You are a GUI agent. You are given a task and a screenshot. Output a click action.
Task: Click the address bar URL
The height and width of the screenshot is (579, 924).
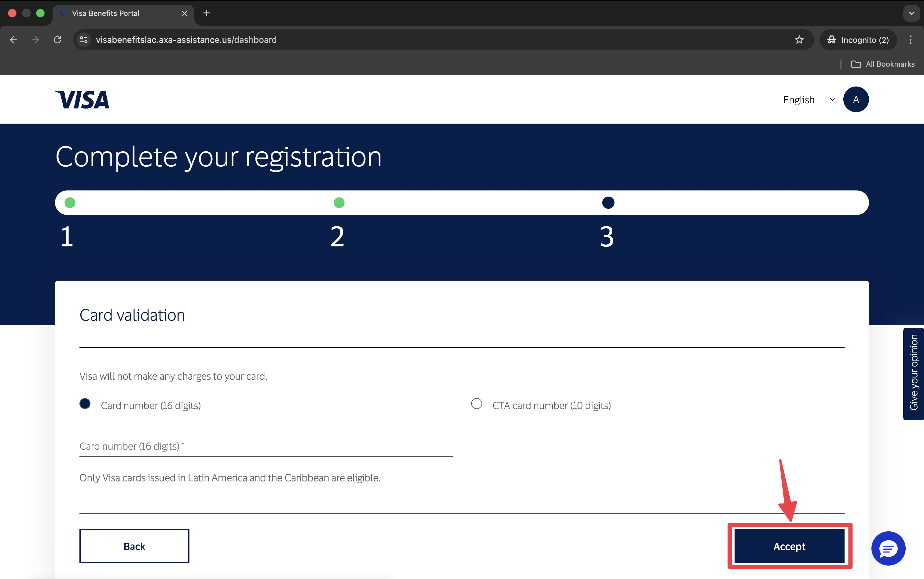click(x=186, y=40)
